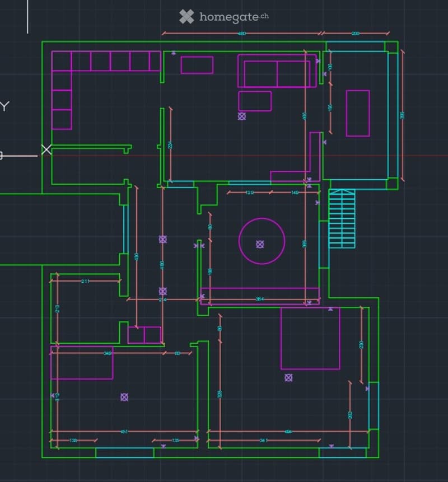Viewport: 448px width, 482px height.
Task: Click the "341" bottom dimension text
Action: [264, 441]
